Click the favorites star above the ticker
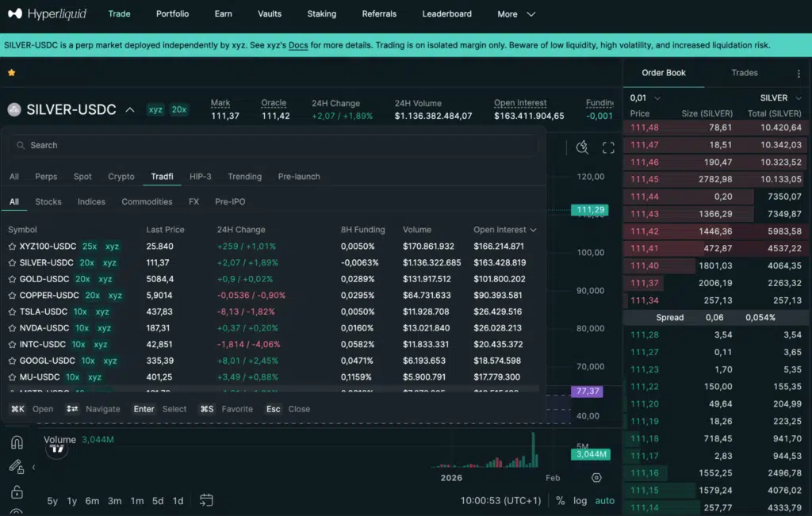 tap(11, 73)
